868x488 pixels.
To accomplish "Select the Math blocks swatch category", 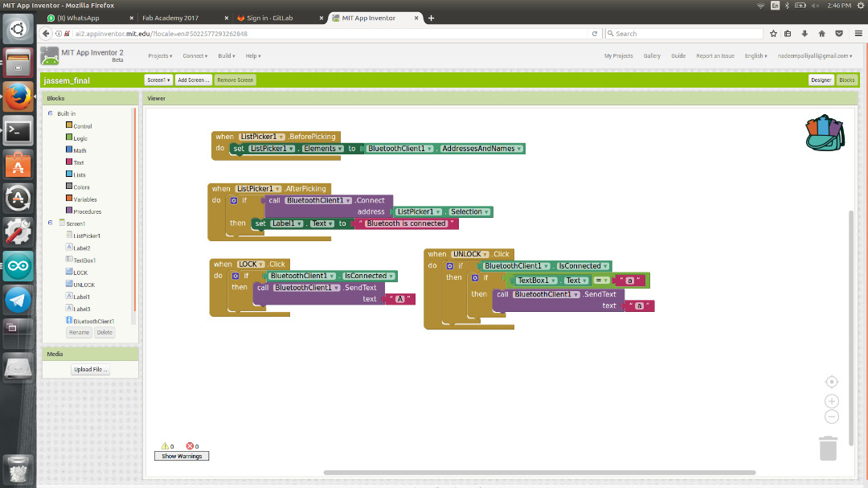I will tap(69, 150).
